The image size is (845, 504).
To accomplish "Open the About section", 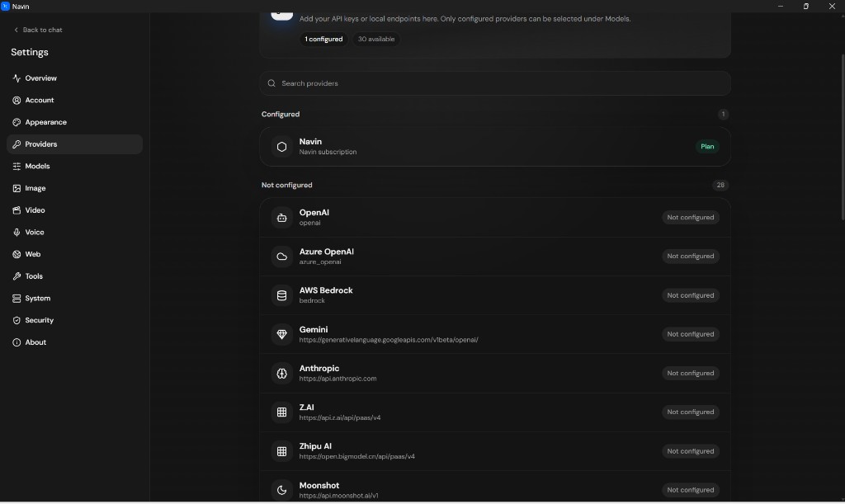I will click(x=75, y=342).
